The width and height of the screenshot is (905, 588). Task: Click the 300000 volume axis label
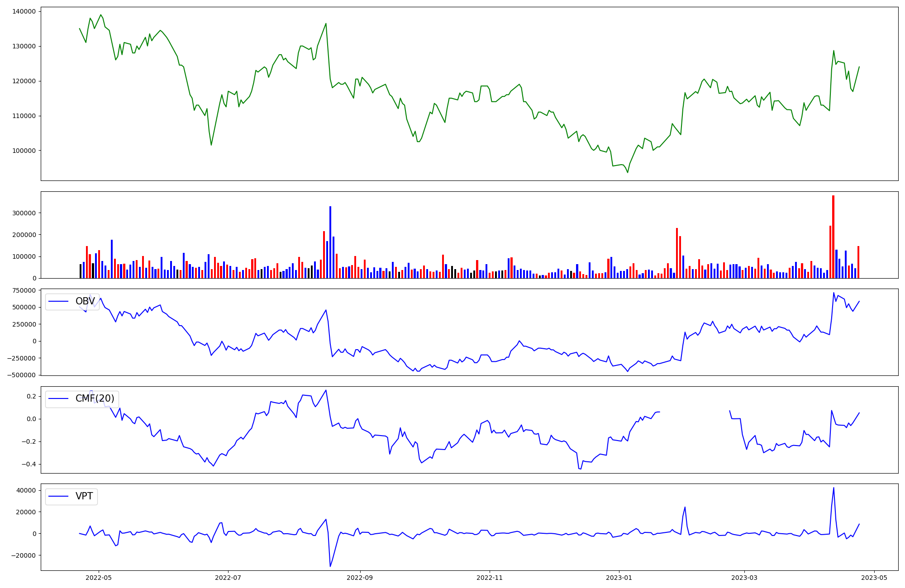[24, 213]
